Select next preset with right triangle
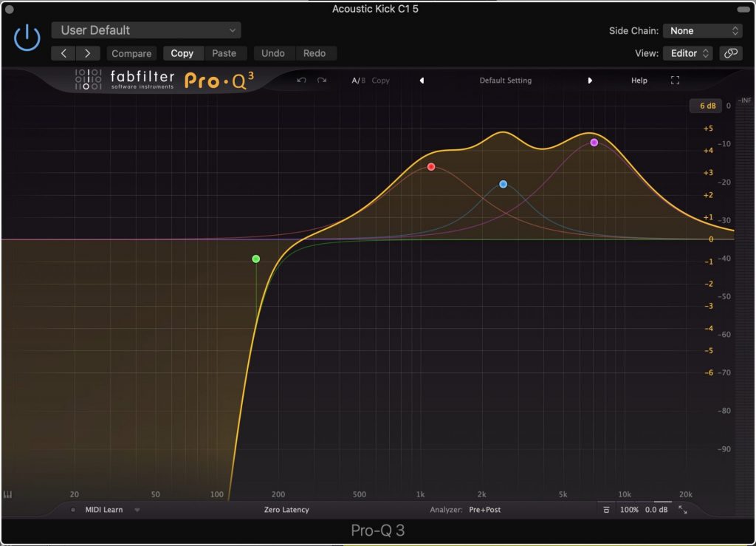756x546 pixels. click(590, 81)
